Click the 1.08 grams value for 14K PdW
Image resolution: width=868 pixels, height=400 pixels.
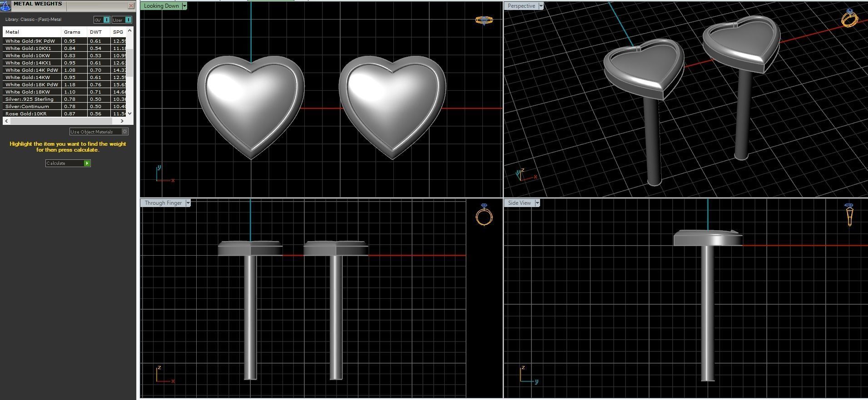[x=74, y=70]
